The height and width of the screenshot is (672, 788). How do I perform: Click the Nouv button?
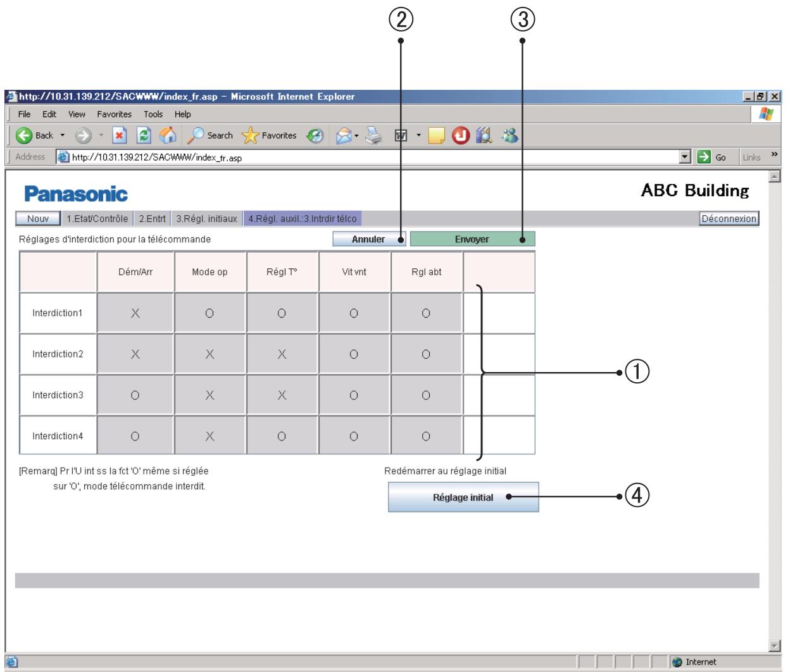38,219
